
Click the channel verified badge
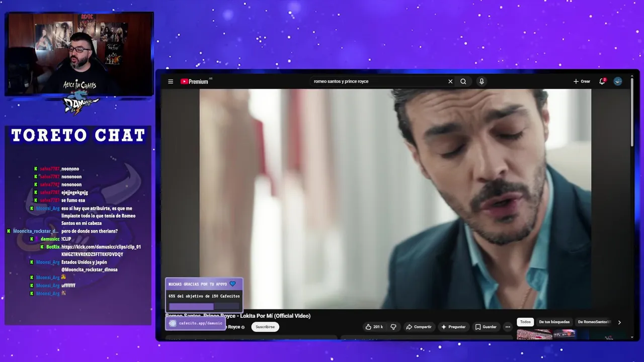tap(243, 327)
